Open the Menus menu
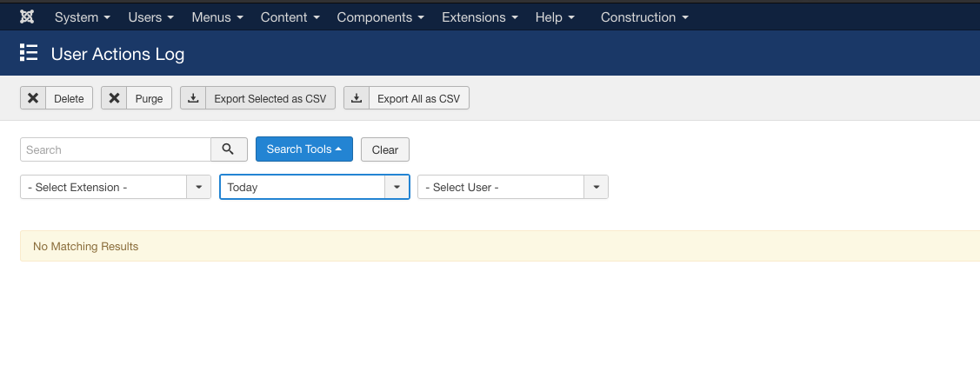Viewport: 980px width, 391px height. 217,17
